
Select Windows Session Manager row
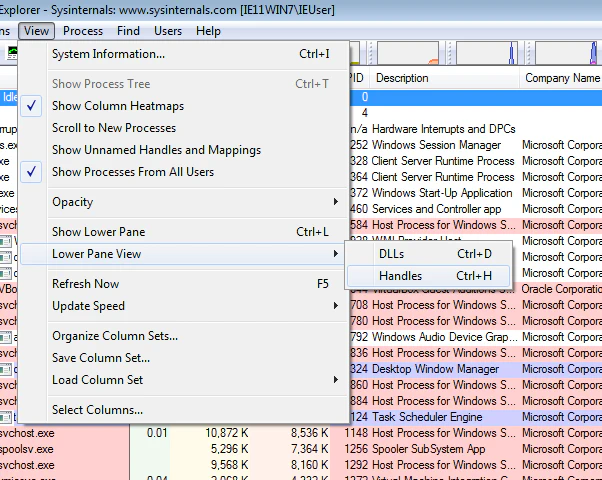tap(476, 145)
